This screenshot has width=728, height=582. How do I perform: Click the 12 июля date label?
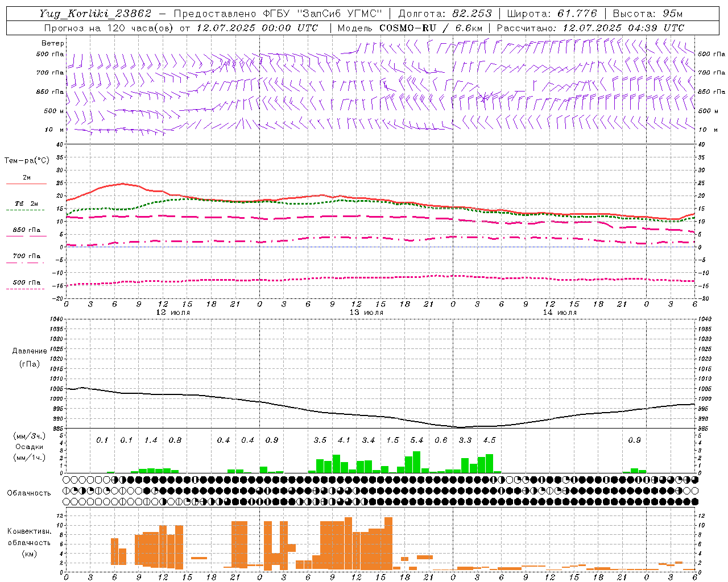coord(173,313)
